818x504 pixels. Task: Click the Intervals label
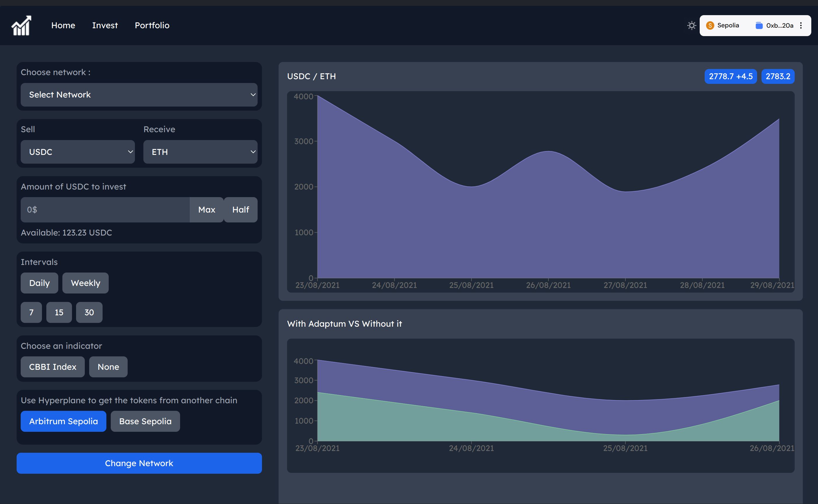39,262
